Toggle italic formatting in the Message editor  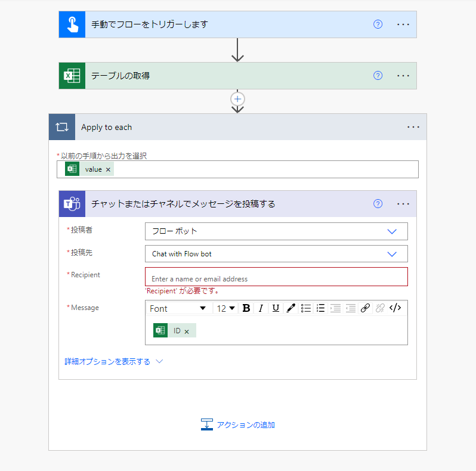click(x=261, y=308)
